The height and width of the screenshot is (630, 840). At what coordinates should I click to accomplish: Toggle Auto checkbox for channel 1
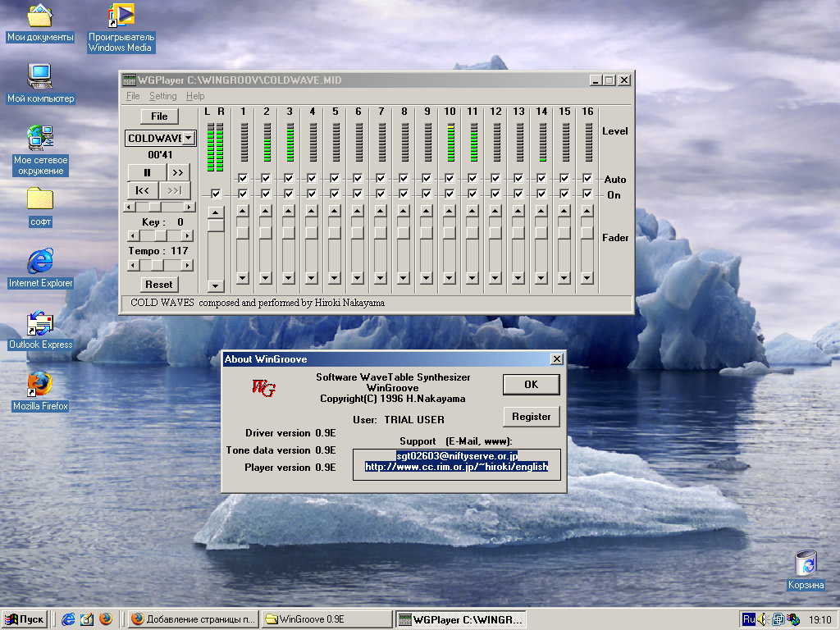pyautogui.click(x=243, y=178)
